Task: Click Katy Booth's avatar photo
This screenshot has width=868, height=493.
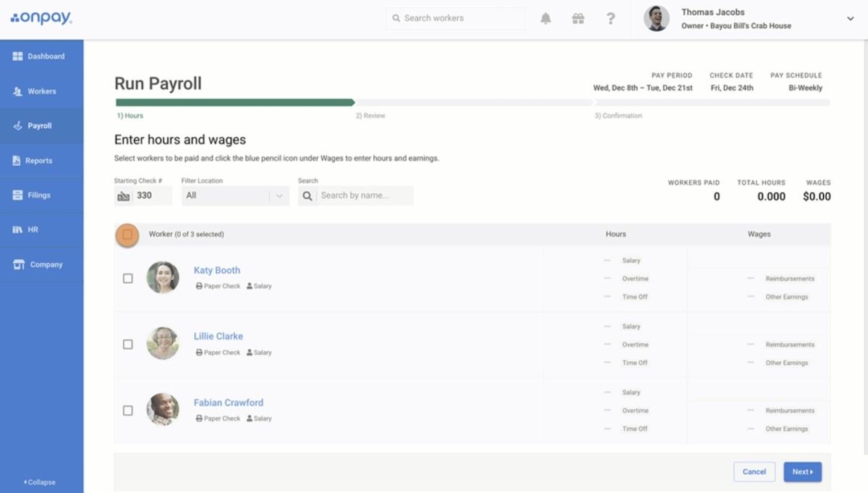Action: coord(163,277)
